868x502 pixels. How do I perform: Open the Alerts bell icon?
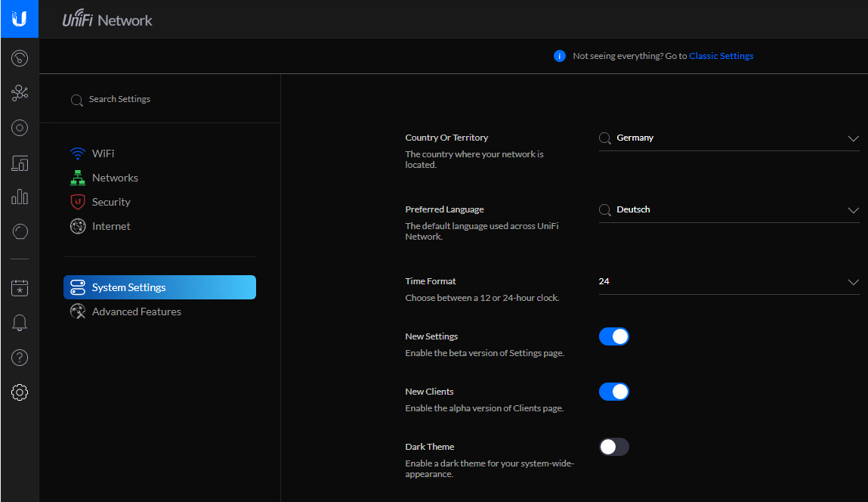(x=20, y=323)
